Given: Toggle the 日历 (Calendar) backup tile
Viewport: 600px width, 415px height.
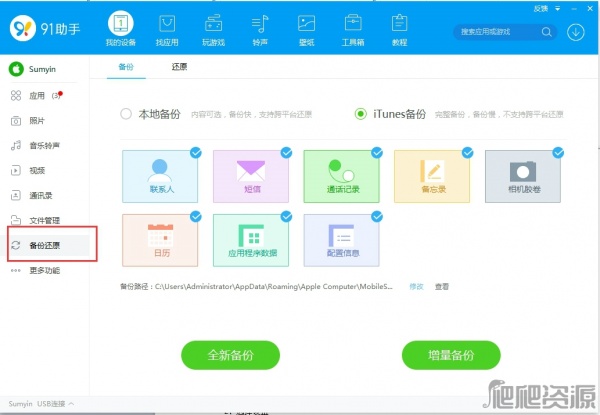Looking at the screenshot, I should [x=160, y=240].
